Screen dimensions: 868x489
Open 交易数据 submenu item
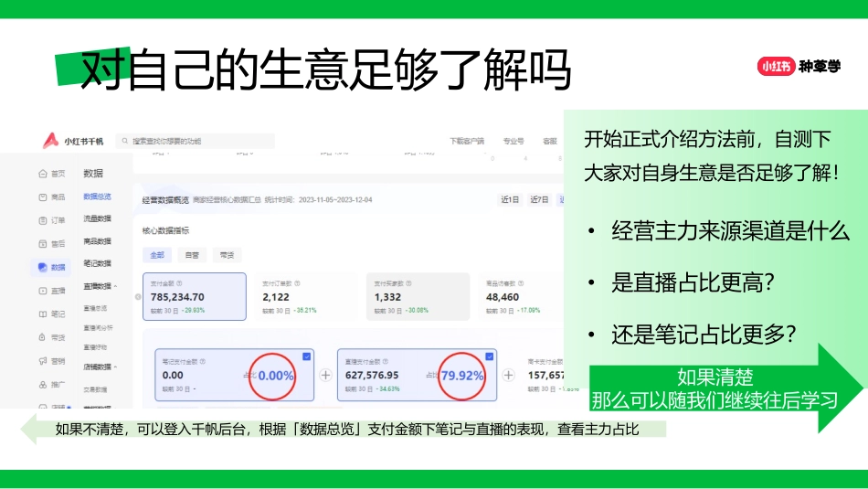pos(95,389)
